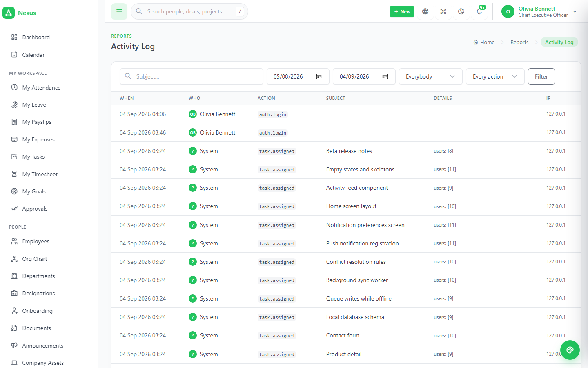This screenshot has height=368, width=588.
Task: Open the Every action dropdown
Action: (x=495, y=76)
